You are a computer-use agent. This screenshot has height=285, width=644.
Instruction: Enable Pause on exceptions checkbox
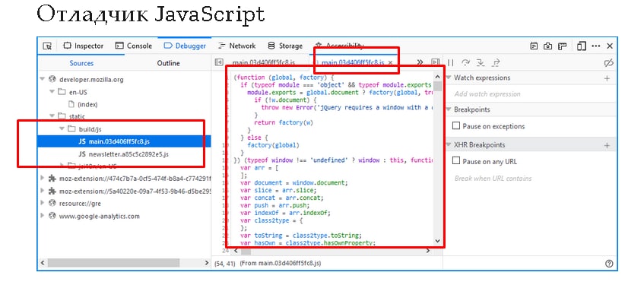click(x=456, y=125)
